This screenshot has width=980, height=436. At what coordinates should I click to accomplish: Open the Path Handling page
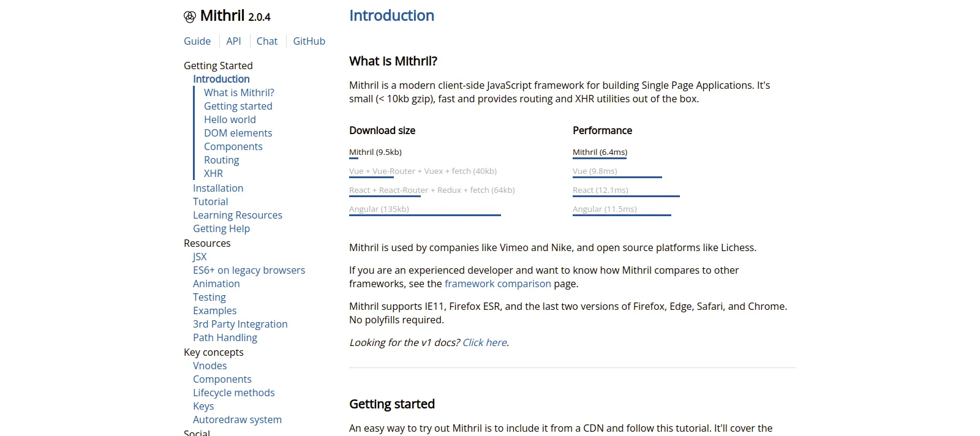point(225,337)
